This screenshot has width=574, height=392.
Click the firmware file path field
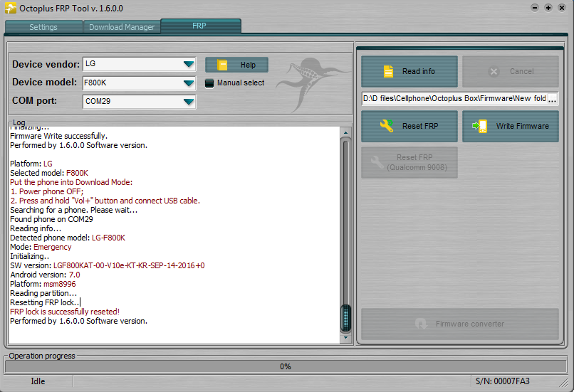pos(454,99)
